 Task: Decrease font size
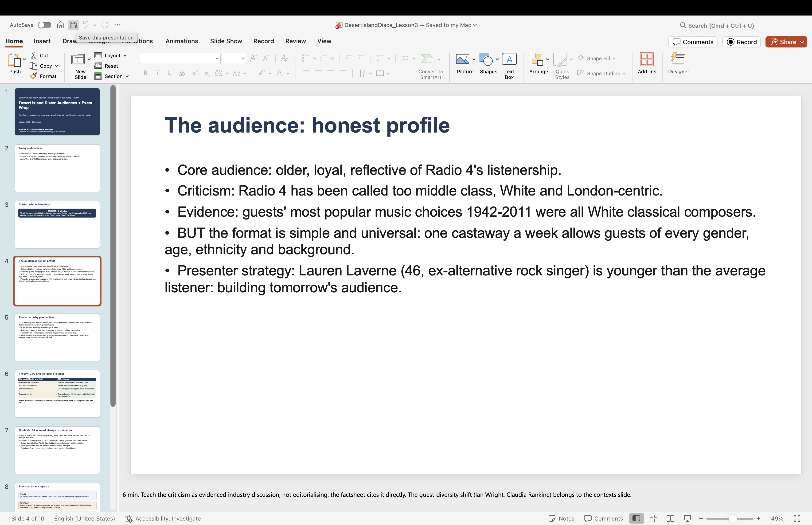[x=266, y=58]
